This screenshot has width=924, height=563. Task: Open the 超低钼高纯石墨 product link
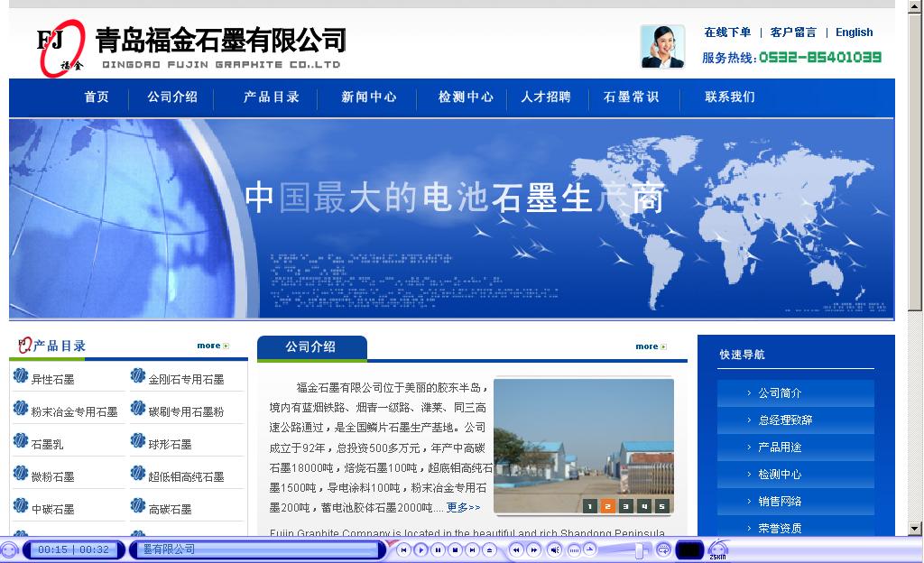point(186,476)
